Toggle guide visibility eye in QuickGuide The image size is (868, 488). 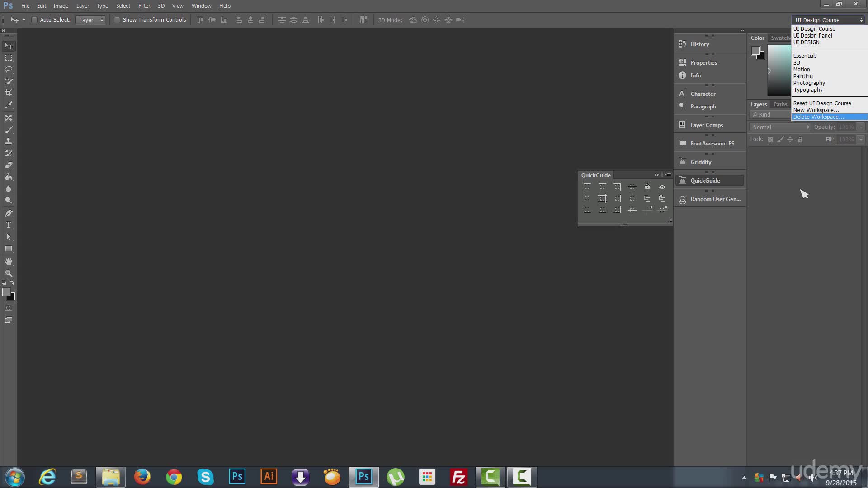[x=662, y=187]
